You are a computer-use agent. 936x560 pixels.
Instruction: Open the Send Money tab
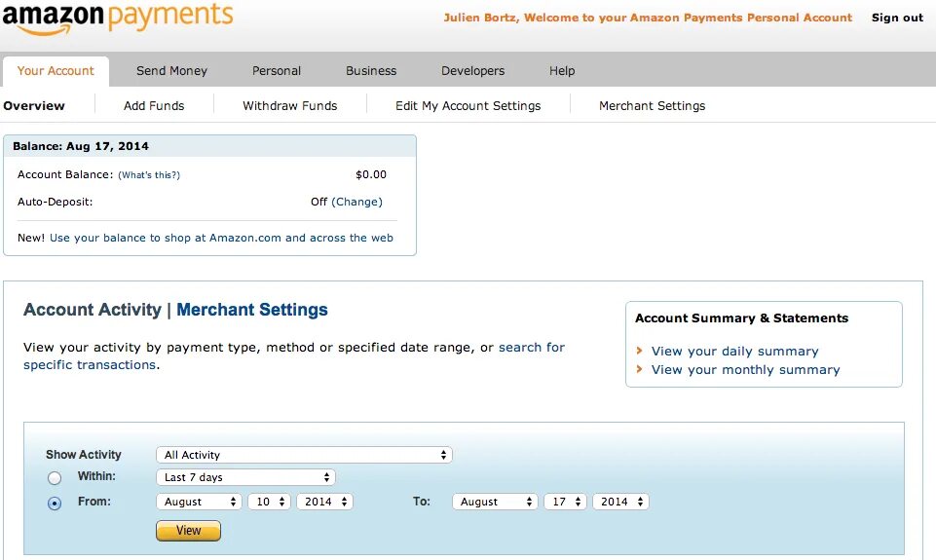coord(172,71)
